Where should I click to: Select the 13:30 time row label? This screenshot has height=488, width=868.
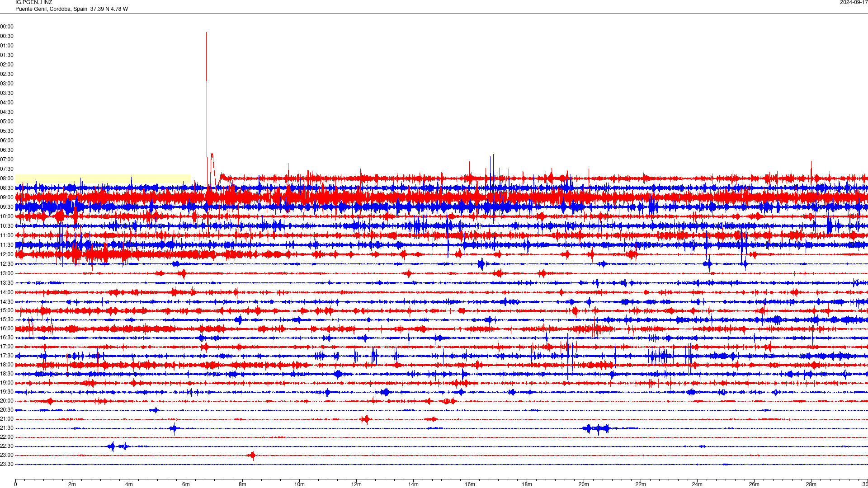point(7,283)
